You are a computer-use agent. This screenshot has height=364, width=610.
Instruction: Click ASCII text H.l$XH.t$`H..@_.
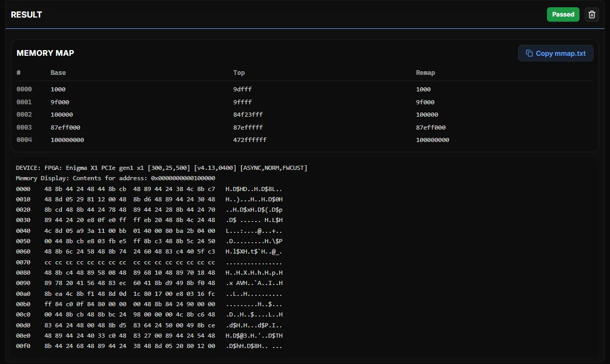click(254, 252)
